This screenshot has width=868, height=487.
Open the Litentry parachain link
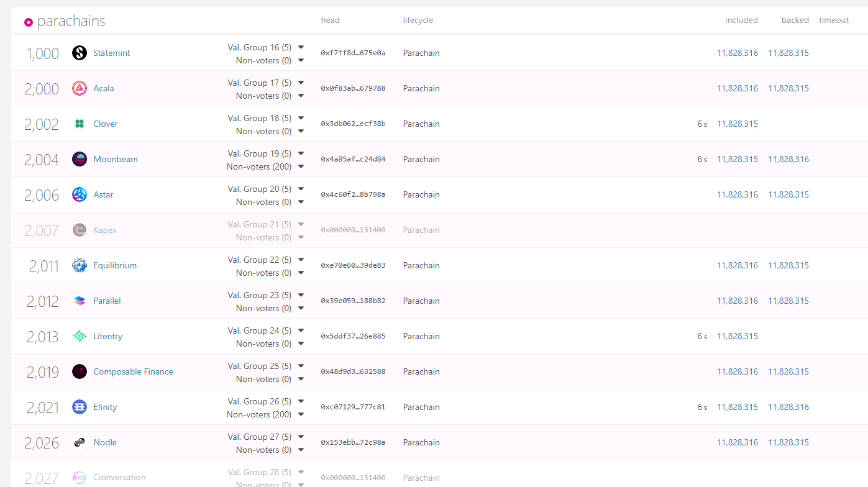(x=107, y=336)
